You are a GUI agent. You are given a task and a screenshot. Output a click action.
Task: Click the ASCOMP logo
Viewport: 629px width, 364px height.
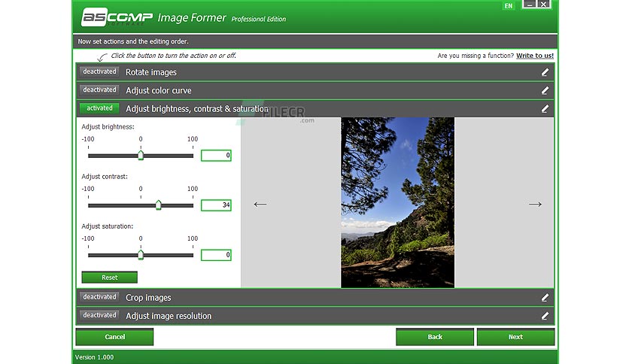tap(117, 17)
